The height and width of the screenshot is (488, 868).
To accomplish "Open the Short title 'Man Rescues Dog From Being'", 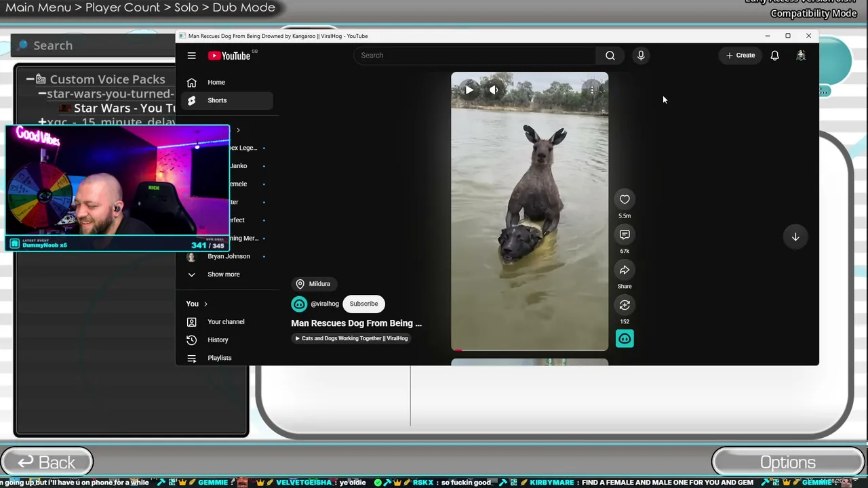I will [356, 323].
